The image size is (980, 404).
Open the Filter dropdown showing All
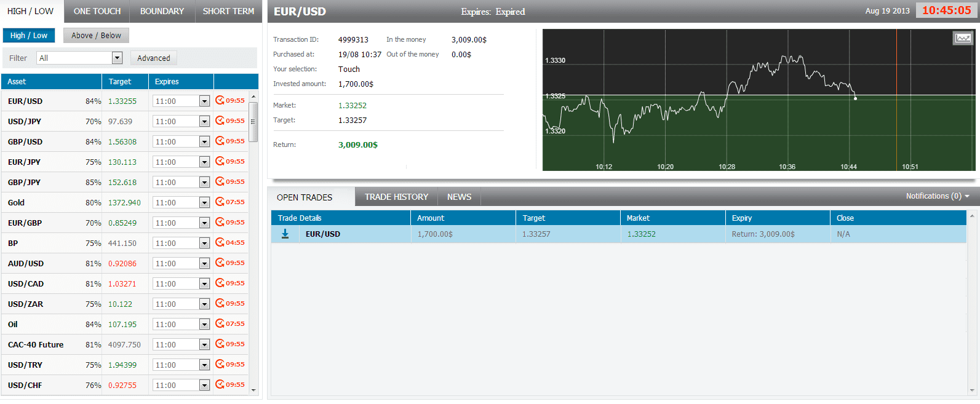click(79, 58)
